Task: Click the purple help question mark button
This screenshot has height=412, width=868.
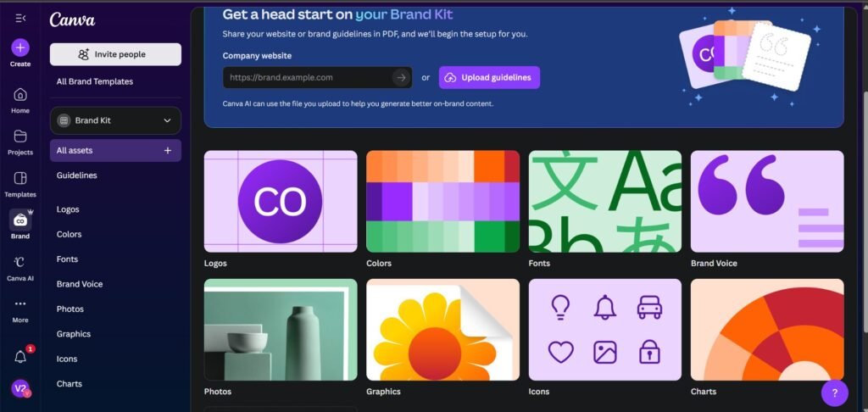Action: tap(834, 393)
